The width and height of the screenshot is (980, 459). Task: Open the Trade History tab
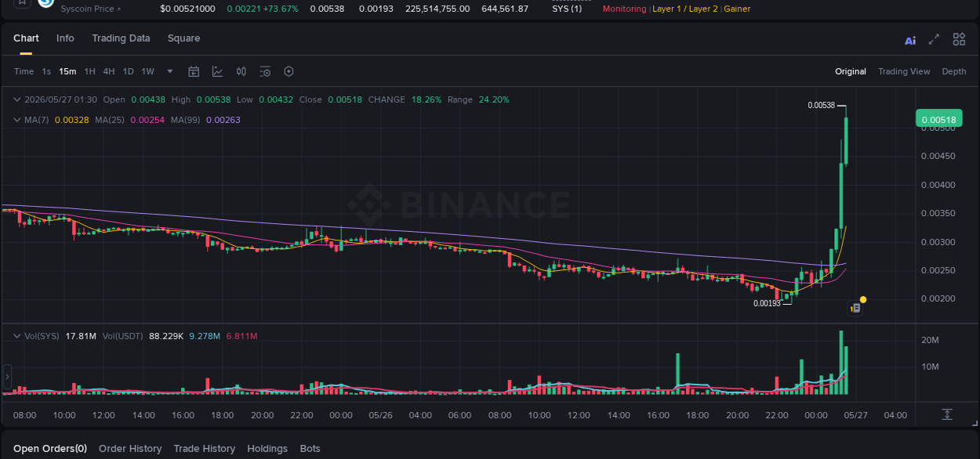(x=204, y=449)
